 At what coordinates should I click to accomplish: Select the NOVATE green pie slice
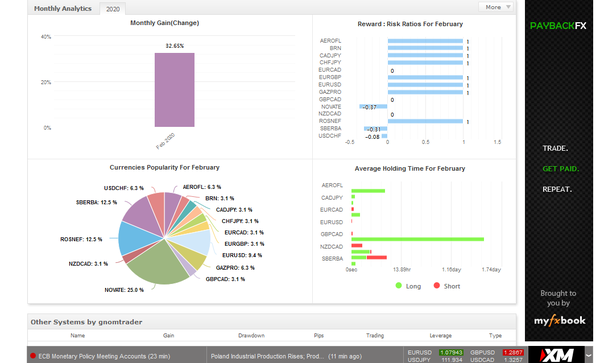tap(157, 264)
